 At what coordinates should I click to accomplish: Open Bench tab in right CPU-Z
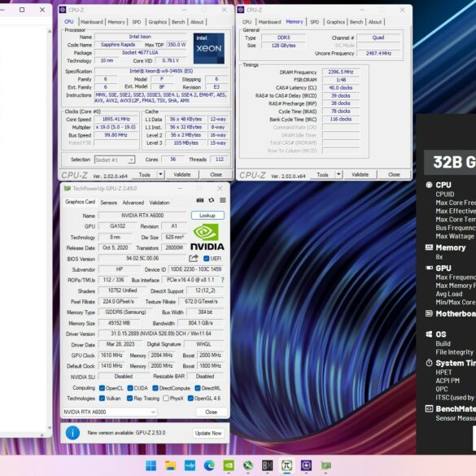tap(356, 22)
